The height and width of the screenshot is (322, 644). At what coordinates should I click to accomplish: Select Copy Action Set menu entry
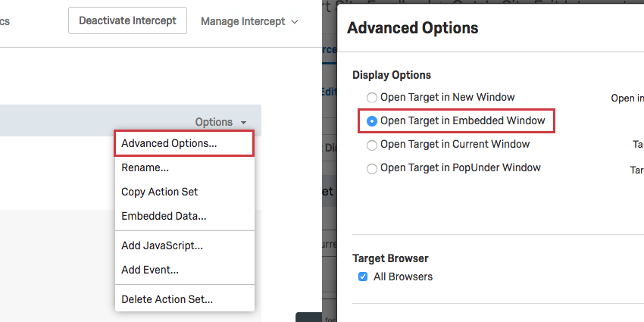159,192
